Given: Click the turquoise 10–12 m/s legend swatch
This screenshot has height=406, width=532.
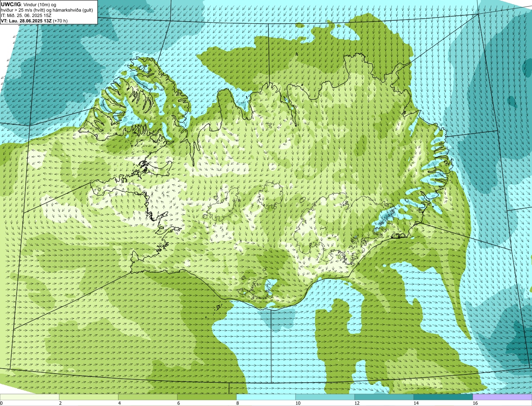Looking at the screenshot, I should pyautogui.click(x=325, y=397).
